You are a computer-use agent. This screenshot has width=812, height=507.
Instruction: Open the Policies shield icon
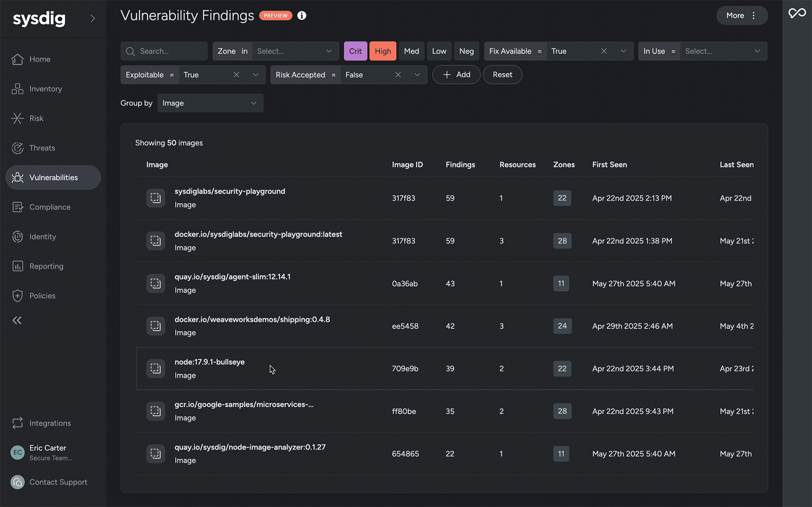pyautogui.click(x=18, y=296)
